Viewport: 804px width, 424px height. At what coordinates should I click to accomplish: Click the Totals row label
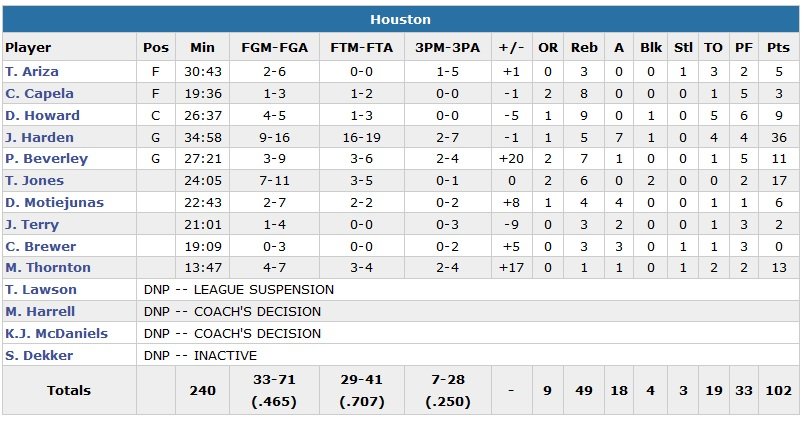pos(69,390)
